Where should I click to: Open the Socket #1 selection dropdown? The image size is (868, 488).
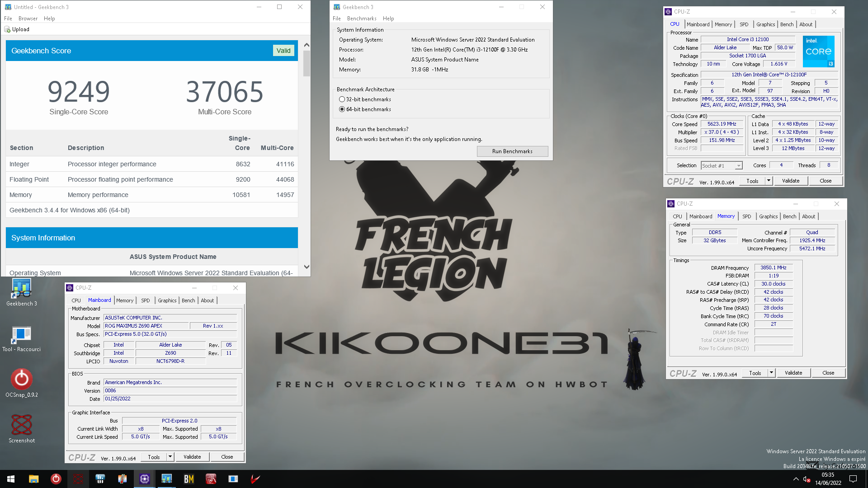(722, 166)
